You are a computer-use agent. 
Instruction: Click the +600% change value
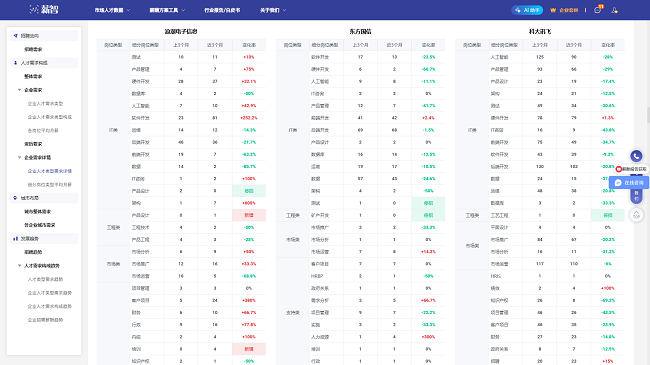click(x=249, y=203)
